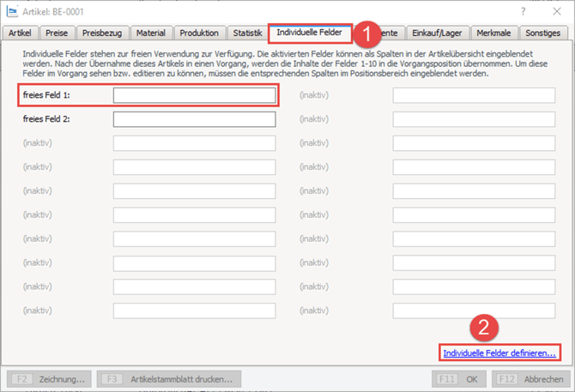The height and width of the screenshot is (392, 575).
Task: Cancel using the F12 Abbrechen button
Action: (532, 378)
